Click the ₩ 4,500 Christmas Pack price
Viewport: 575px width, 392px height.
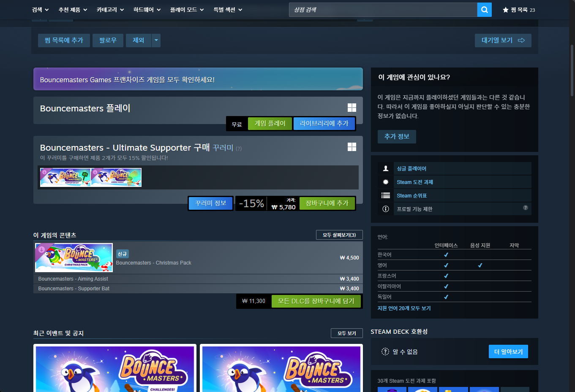pyautogui.click(x=349, y=258)
